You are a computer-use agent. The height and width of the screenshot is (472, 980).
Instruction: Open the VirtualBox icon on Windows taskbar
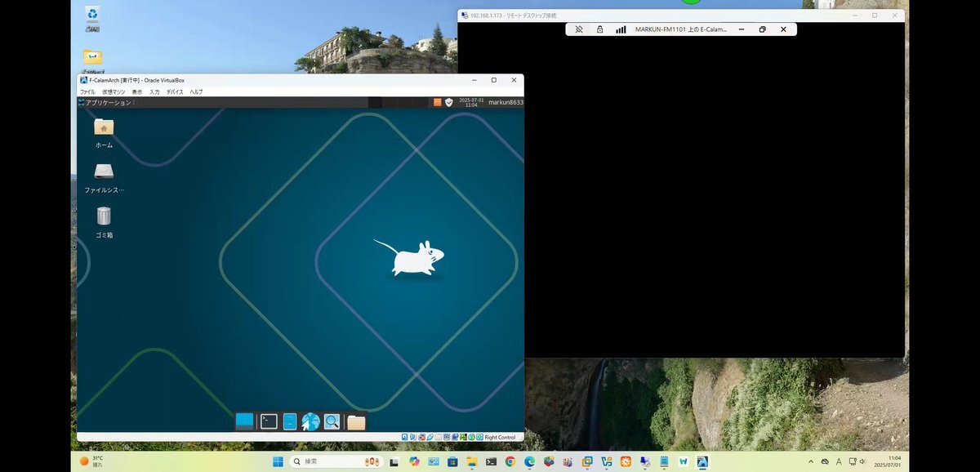tap(606, 461)
